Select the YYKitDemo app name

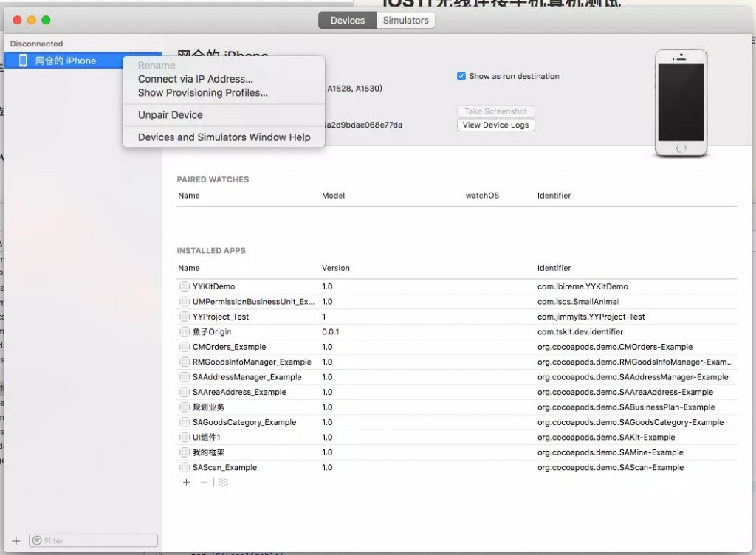tap(213, 286)
